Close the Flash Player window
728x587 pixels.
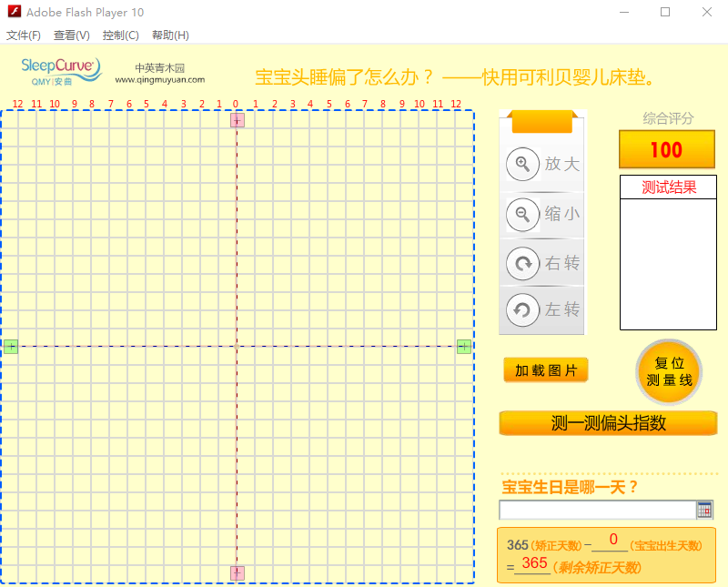707,12
